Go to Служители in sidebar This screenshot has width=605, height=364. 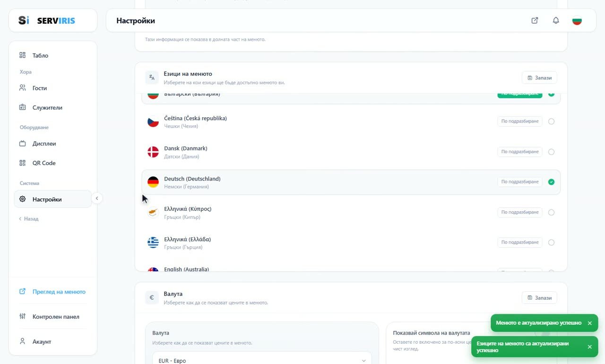pos(52,107)
